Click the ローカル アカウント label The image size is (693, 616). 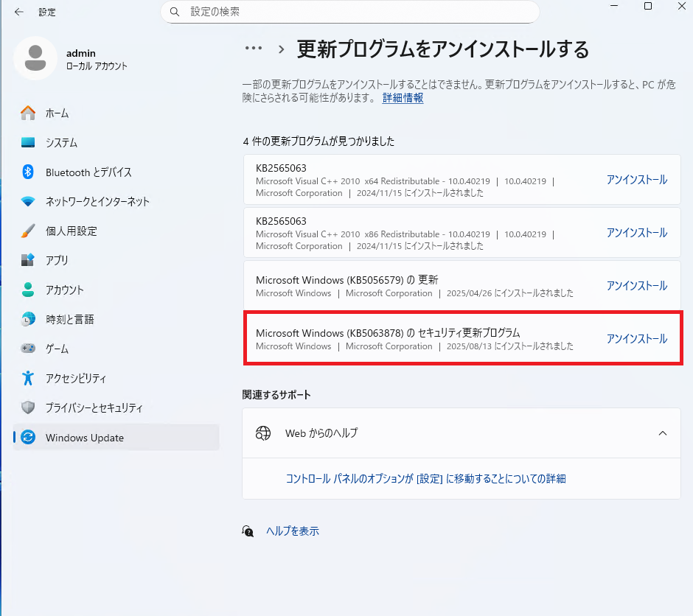(97, 66)
